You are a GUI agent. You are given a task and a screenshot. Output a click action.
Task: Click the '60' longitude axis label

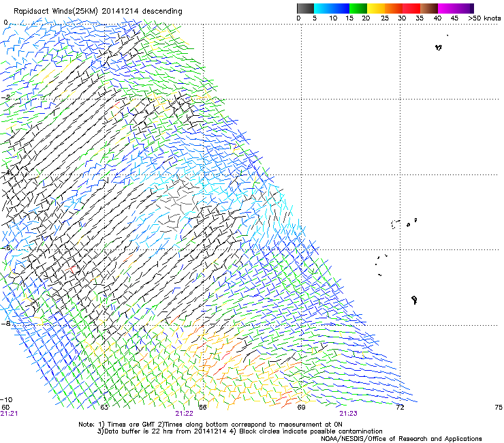click(5, 408)
